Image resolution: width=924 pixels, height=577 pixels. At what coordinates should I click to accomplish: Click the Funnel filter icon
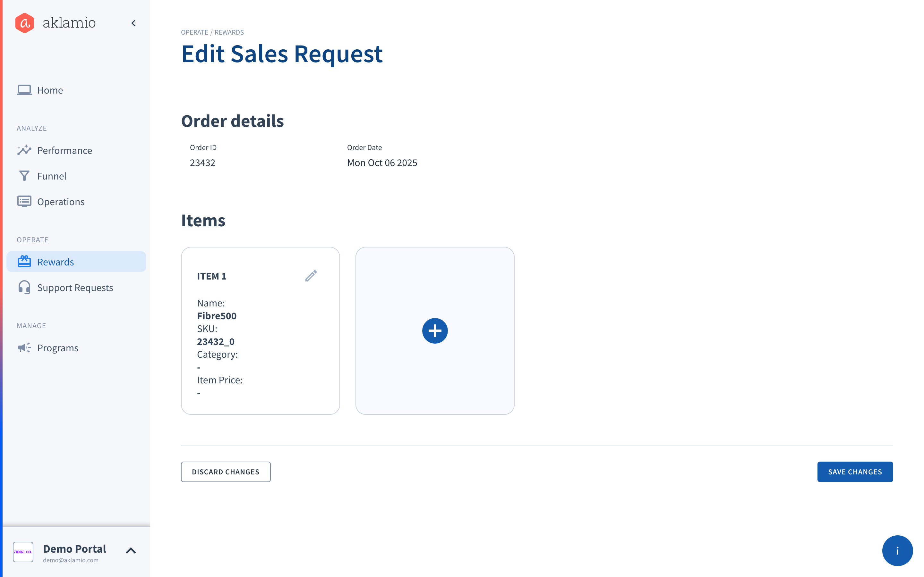click(x=24, y=176)
